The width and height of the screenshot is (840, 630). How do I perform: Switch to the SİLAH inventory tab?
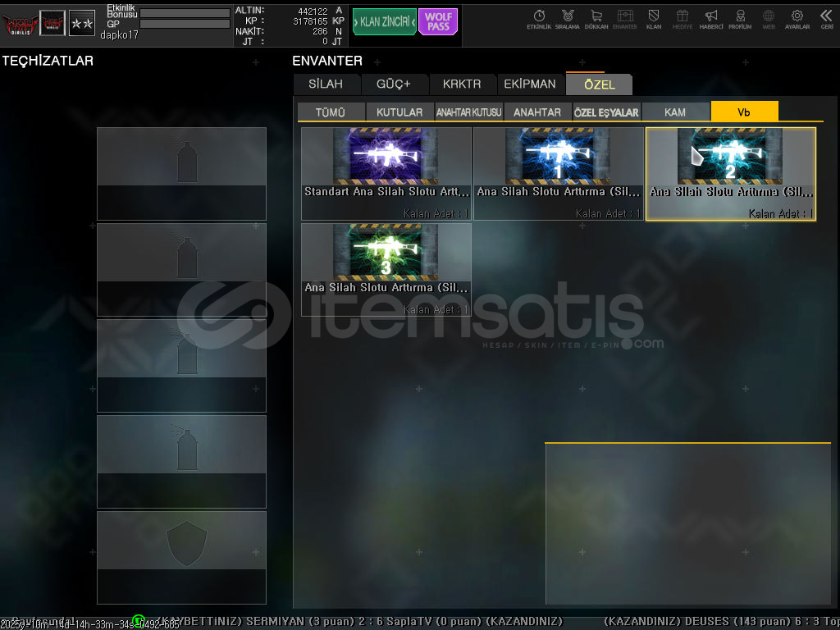(x=326, y=84)
